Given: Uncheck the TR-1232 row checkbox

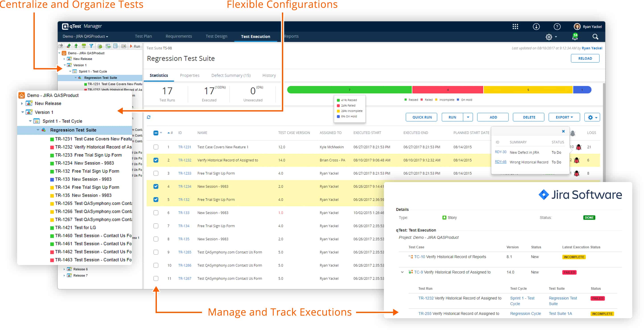Looking at the screenshot, I should tap(156, 160).
